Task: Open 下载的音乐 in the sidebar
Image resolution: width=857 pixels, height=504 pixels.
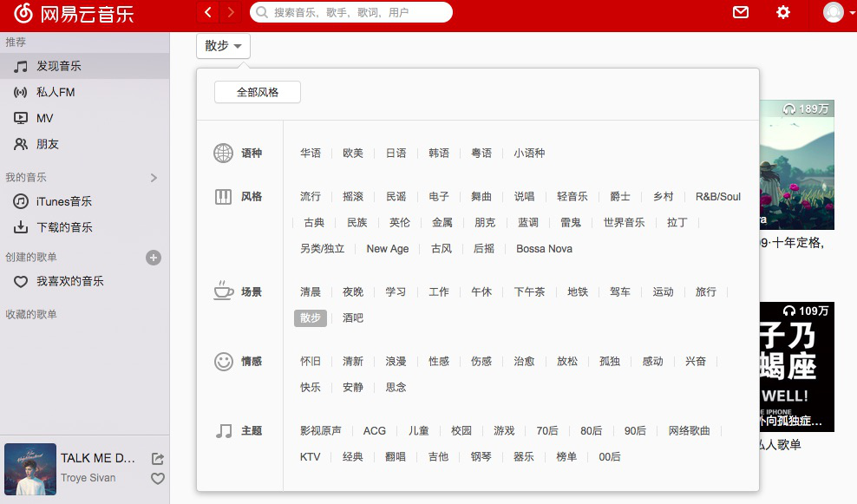Action: (64, 227)
